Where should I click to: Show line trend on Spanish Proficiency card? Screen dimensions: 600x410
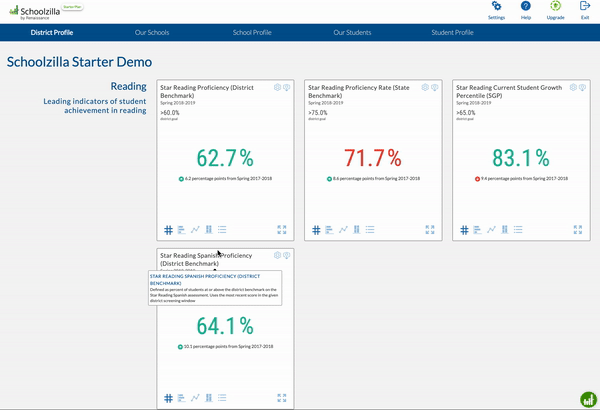click(195, 398)
